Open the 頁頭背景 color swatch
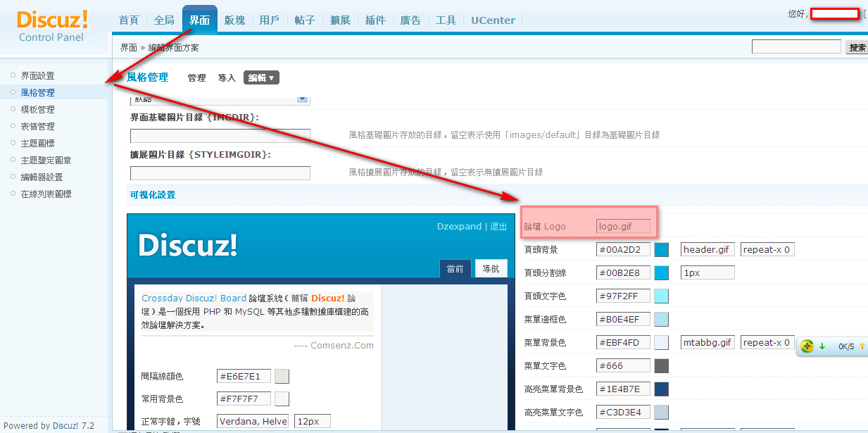Screen dimensions: 868x433 point(661,249)
